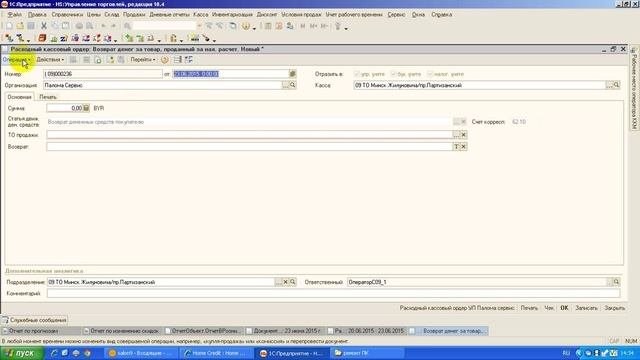The width and height of the screenshot is (640, 360).
Task: Click the save disk icon in main toolbar
Action: [31, 26]
